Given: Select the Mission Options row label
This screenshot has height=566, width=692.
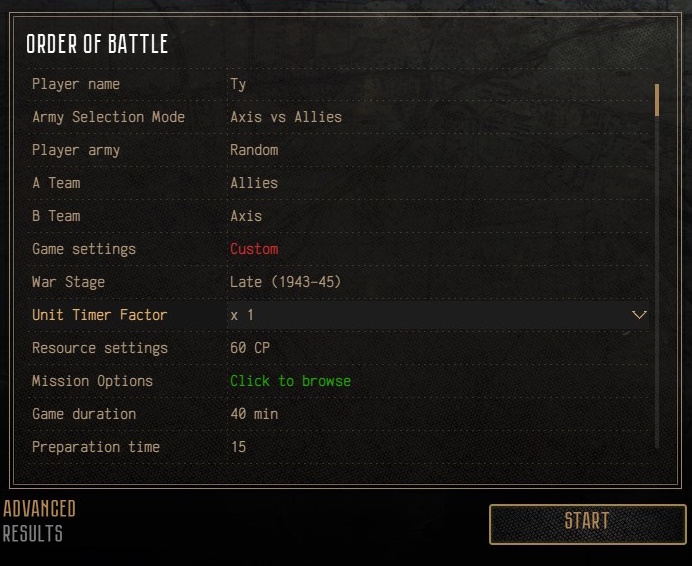Looking at the screenshot, I should (x=92, y=381).
